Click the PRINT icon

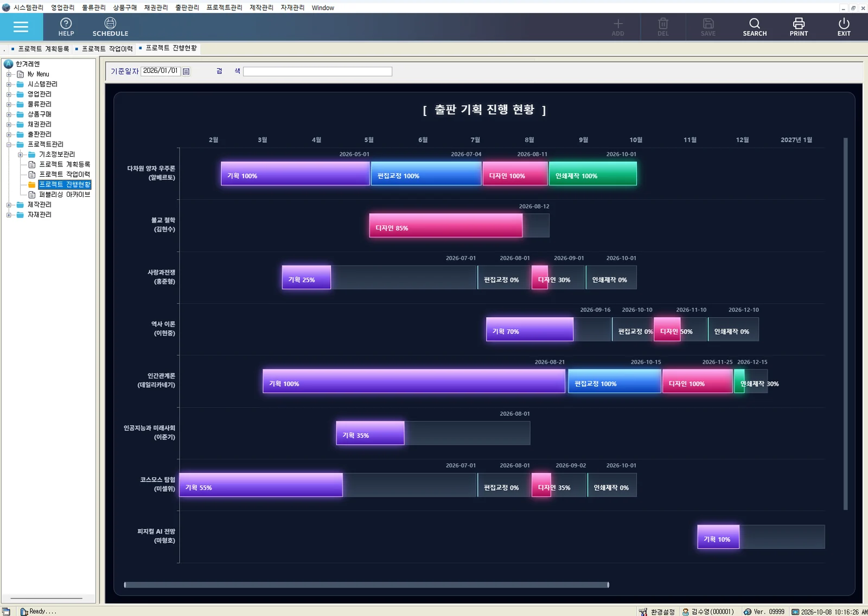[799, 27]
